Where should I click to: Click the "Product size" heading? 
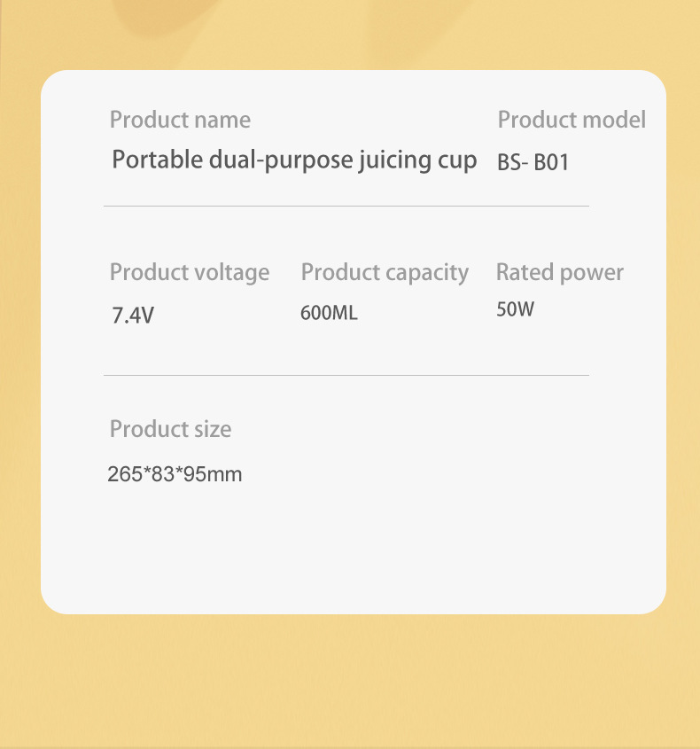pos(170,429)
